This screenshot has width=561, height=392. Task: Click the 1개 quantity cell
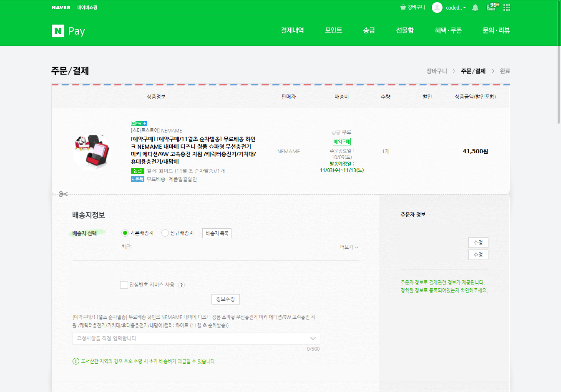[x=386, y=152]
